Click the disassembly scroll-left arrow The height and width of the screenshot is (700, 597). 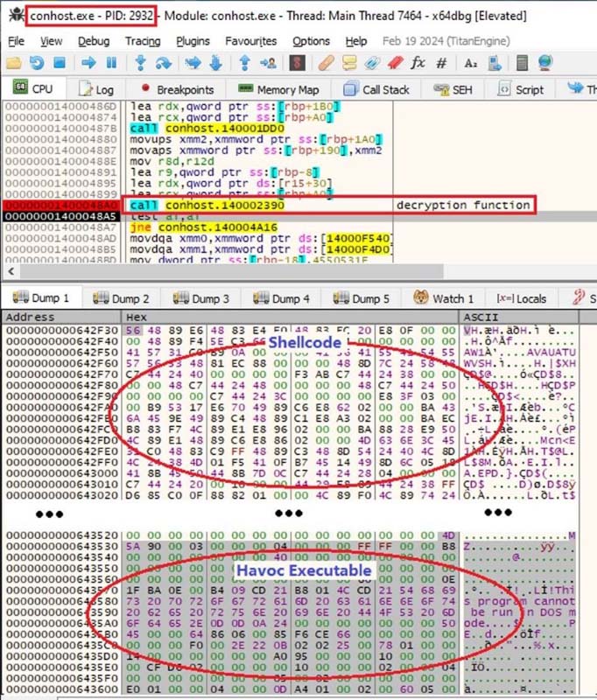tap(11, 270)
